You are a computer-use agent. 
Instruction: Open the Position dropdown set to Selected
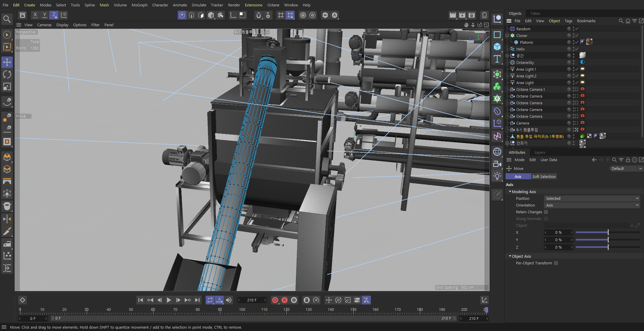click(x=592, y=198)
